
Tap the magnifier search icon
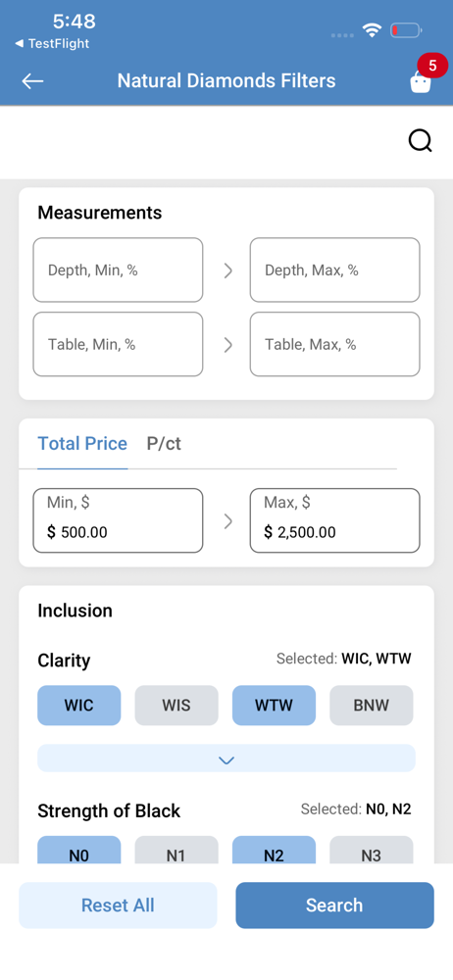(421, 141)
